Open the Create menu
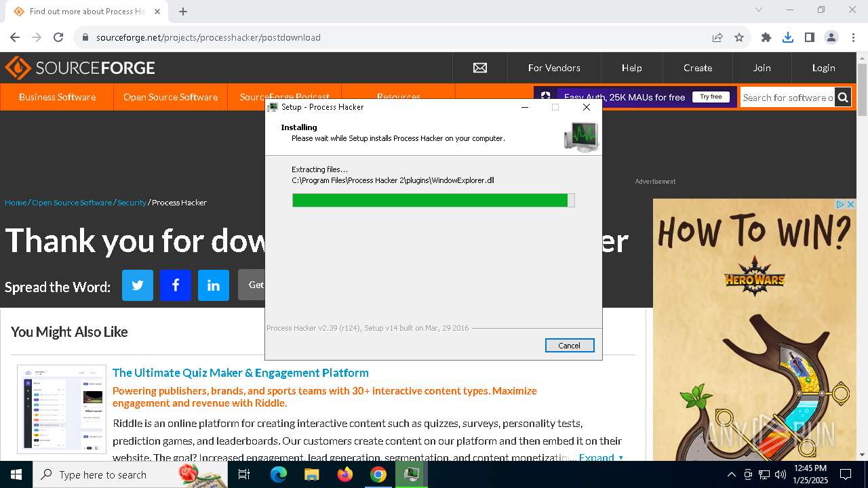Image resolution: width=868 pixels, height=488 pixels. pyautogui.click(x=698, y=68)
